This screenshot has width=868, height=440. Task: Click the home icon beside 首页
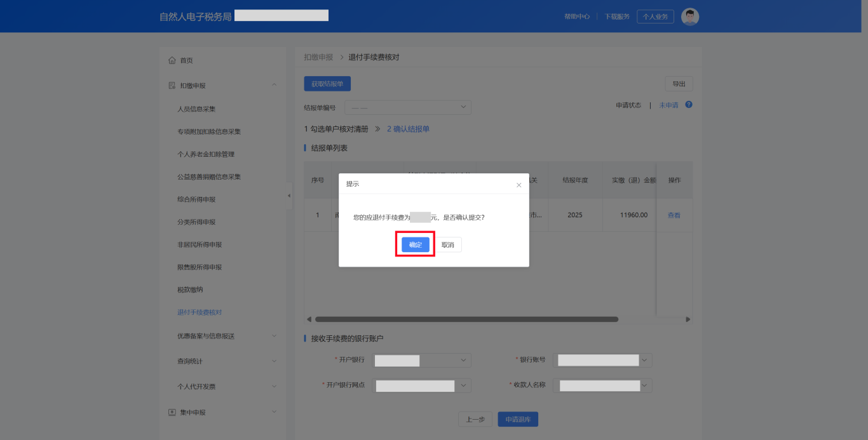[x=171, y=60]
